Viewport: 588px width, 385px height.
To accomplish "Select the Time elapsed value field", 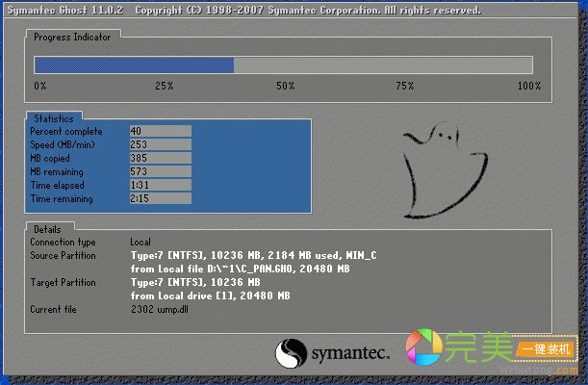I will [160, 185].
